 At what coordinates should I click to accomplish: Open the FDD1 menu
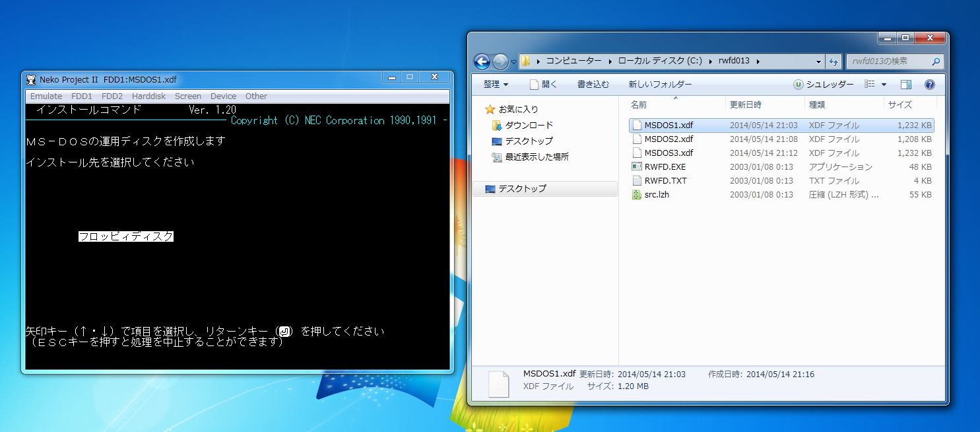tap(82, 96)
